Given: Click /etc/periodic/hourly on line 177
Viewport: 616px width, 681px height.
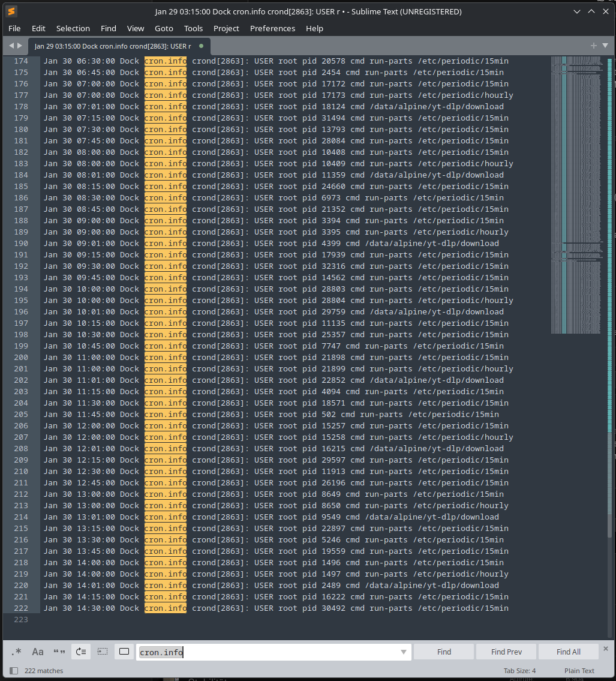Looking at the screenshot, I should coord(465,95).
